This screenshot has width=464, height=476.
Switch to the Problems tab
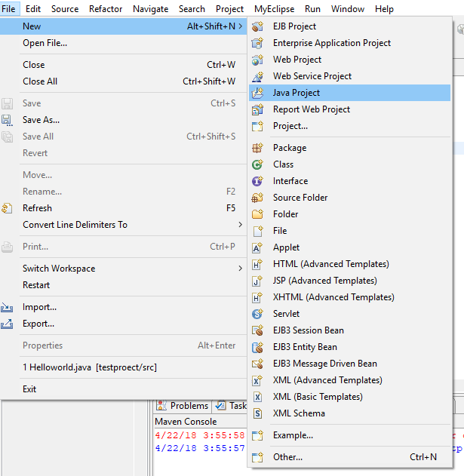(x=183, y=406)
